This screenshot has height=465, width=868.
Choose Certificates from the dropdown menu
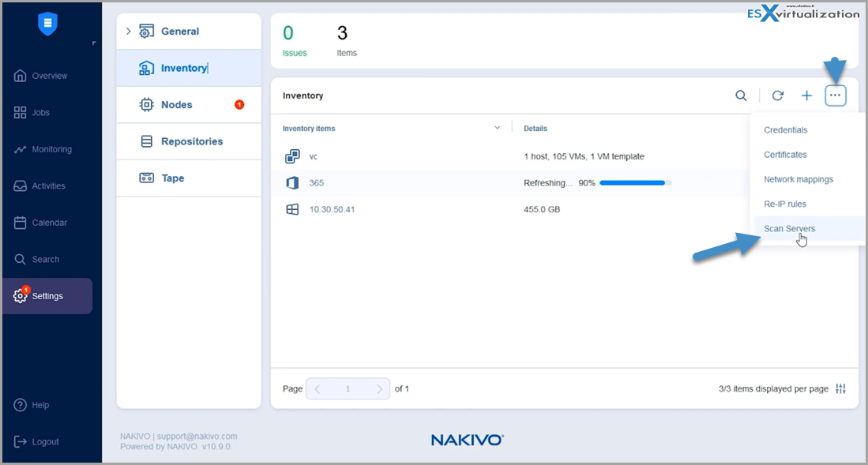point(785,155)
